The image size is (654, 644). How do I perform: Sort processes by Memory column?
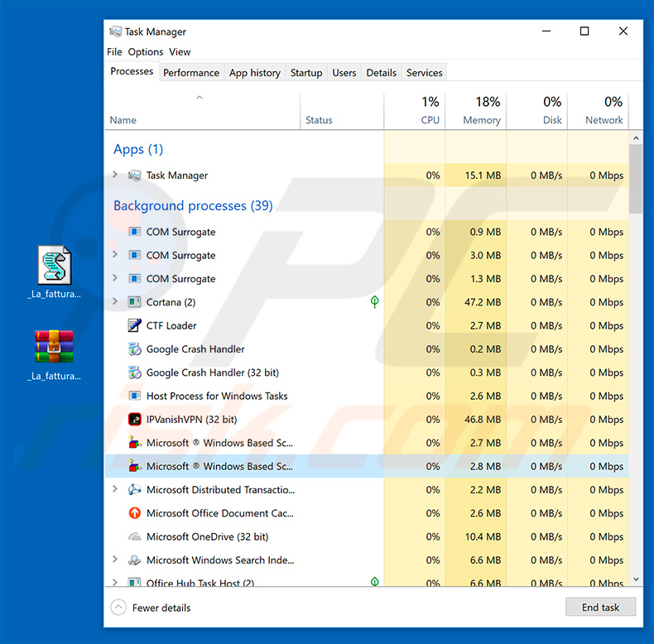click(x=475, y=111)
